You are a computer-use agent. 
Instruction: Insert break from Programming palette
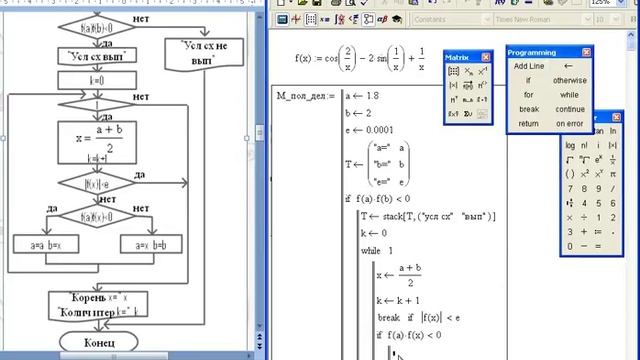(x=529, y=109)
